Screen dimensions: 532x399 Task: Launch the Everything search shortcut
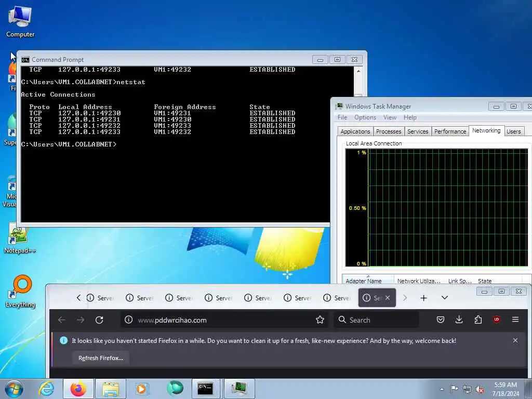pos(20,291)
